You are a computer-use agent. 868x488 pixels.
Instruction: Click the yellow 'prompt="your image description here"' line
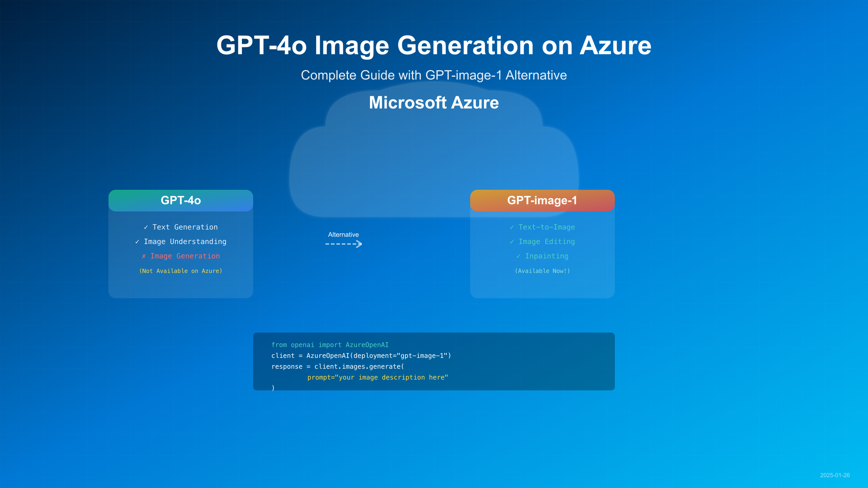378,377
